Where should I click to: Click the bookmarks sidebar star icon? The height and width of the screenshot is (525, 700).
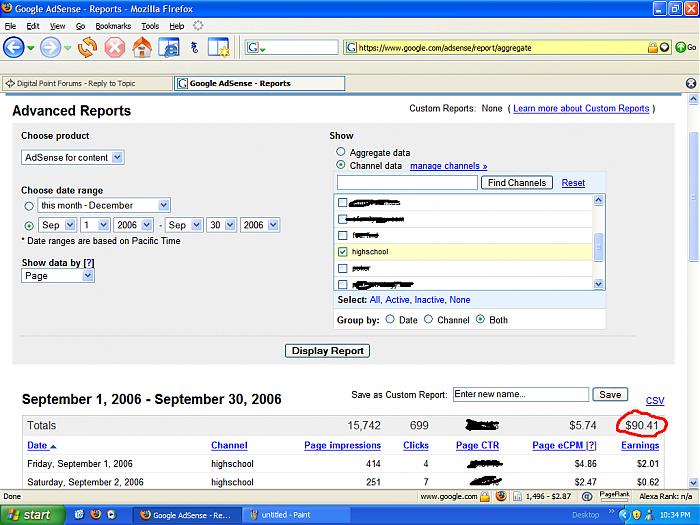[x=218, y=47]
